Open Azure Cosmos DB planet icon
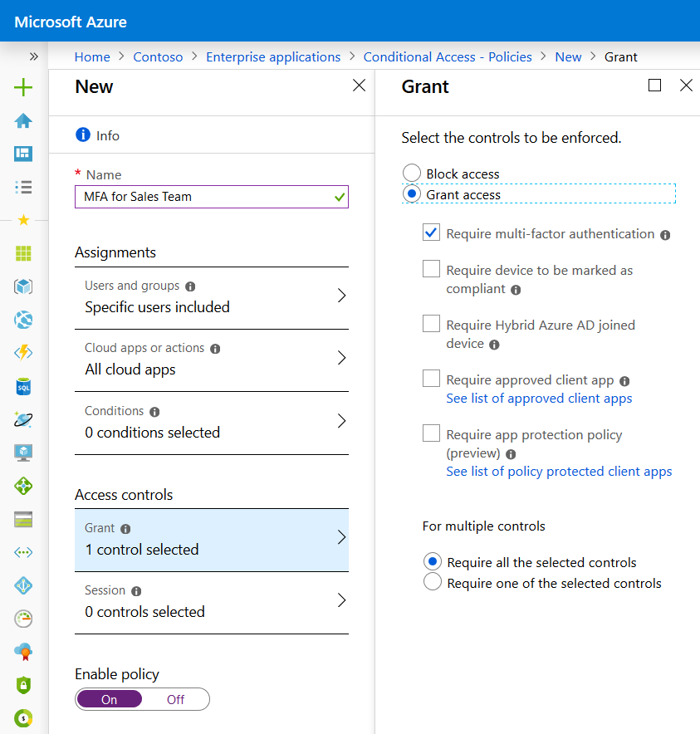This screenshot has width=700, height=734. coord(23,420)
